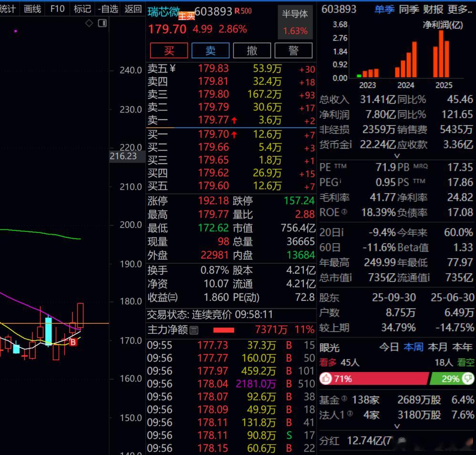
Task: Click the thumbs-up icon beside 71%
Action: coord(325,379)
